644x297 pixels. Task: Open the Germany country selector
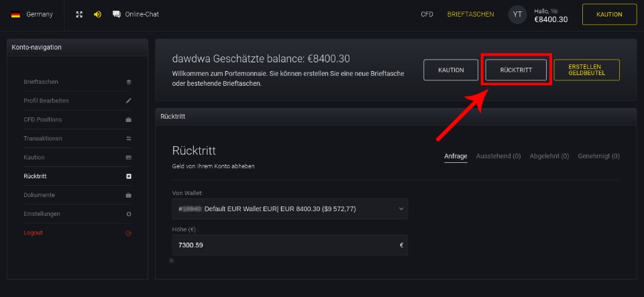click(32, 14)
